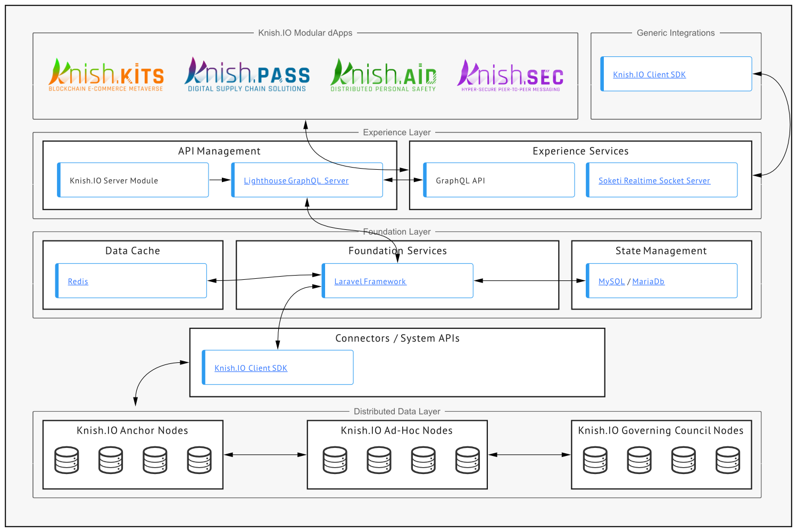Open the Redis link in Data Cache
Screen dimensions: 797x532
click(78, 281)
